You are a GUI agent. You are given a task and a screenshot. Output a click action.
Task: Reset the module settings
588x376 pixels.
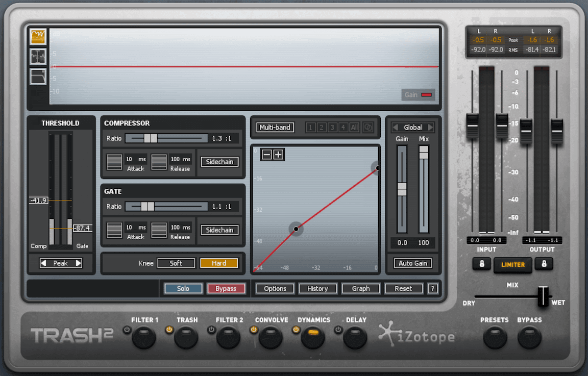(404, 288)
